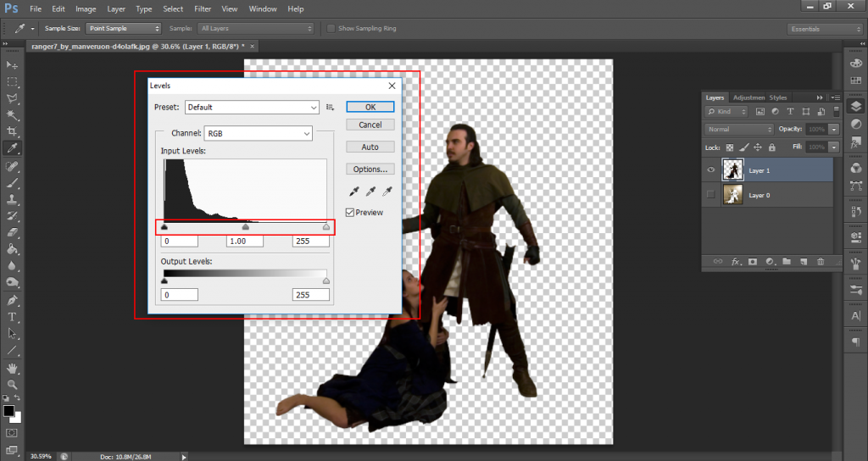Click the Options... button in Levels
The width and height of the screenshot is (868, 461).
[x=370, y=169]
